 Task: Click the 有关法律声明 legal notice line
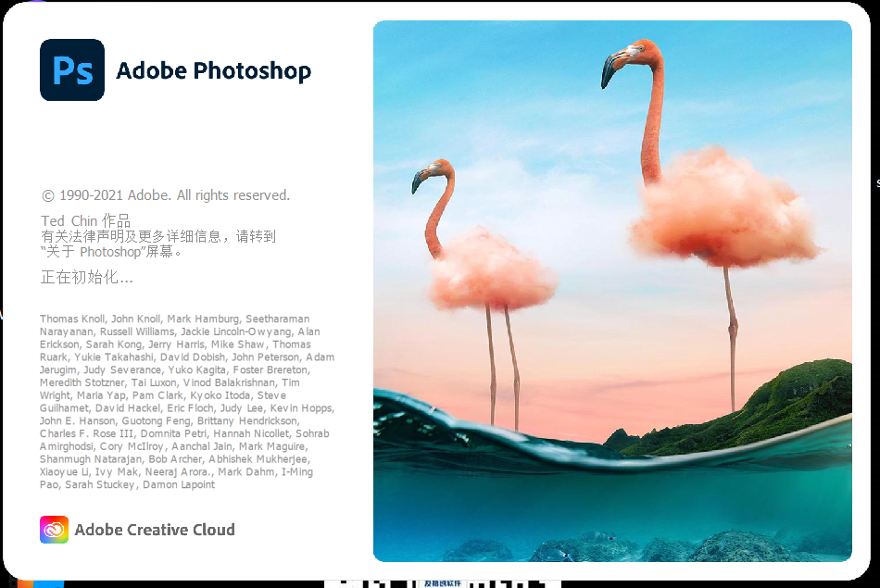(157, 236)
